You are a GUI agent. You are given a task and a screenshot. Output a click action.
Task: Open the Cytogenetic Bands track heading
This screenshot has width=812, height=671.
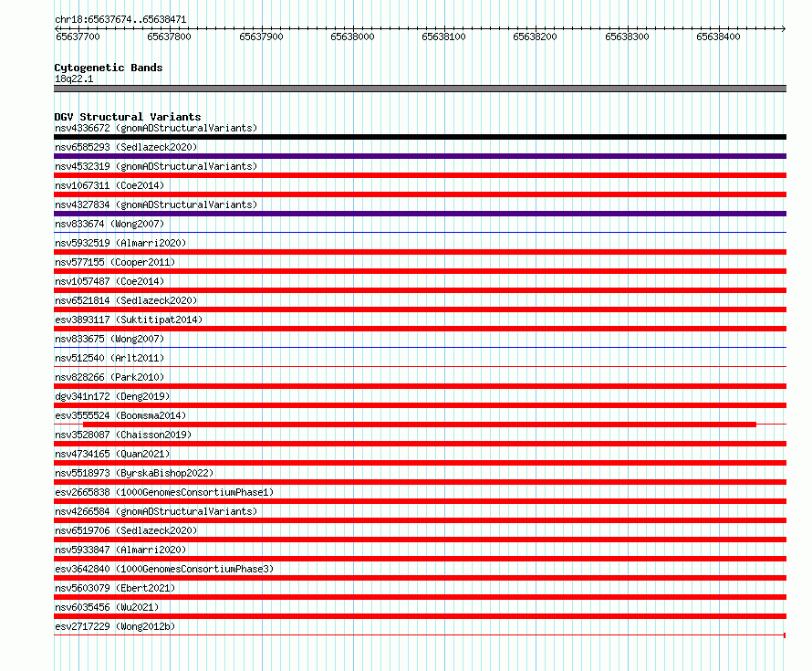pyautogui.click(x=109, y=68)
